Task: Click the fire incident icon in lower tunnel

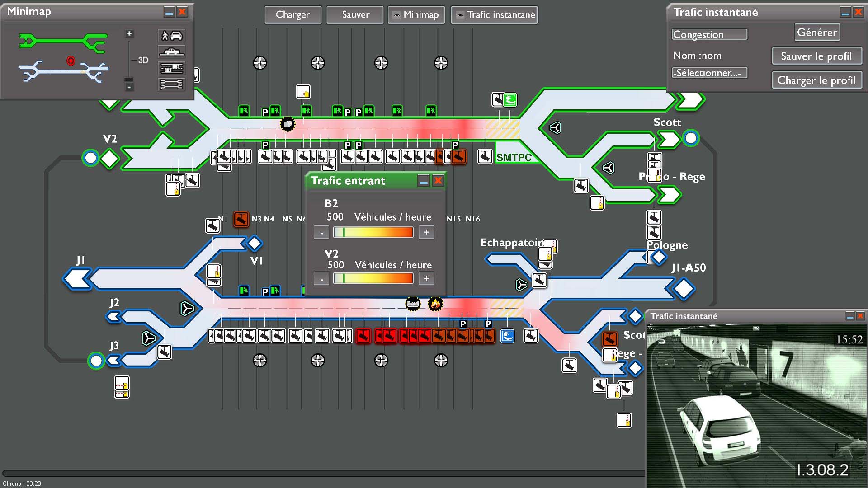Action: pyautogui.click(x=435, y=304)
